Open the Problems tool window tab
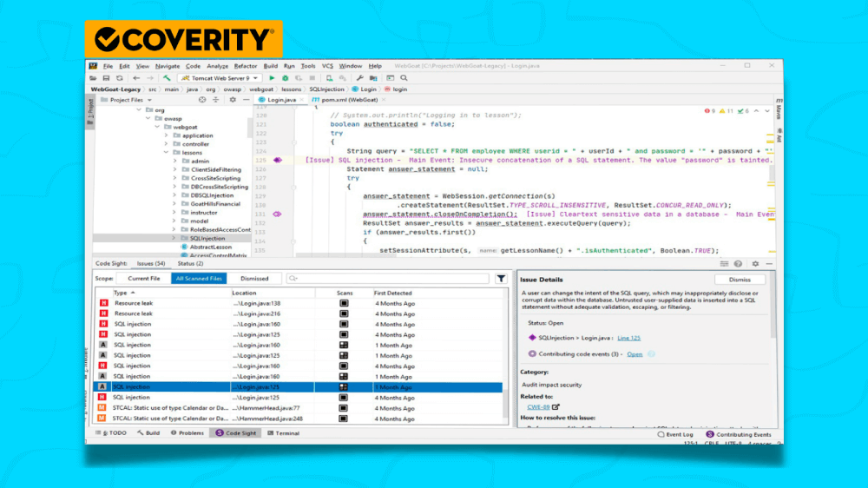 tap(187, 433)
